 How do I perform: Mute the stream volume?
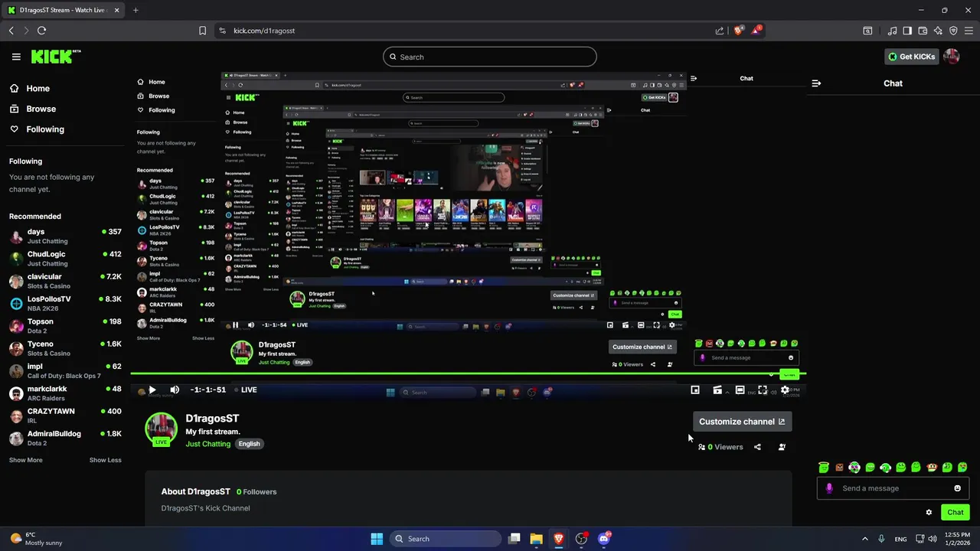(x=175, y=390)
